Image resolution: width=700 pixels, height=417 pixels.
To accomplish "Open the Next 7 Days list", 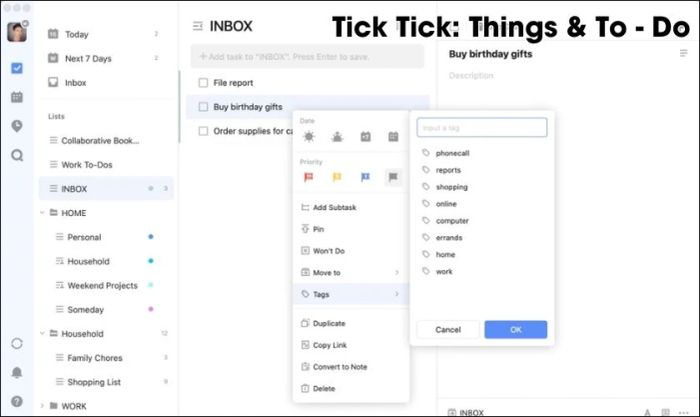I will (x=106, y=58).
